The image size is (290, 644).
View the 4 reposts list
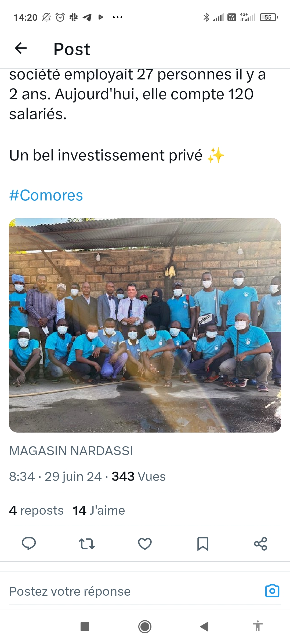pos(36,510)
